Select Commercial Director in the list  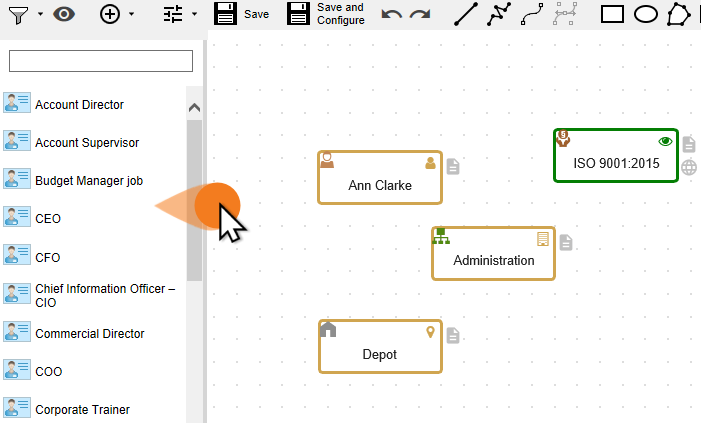coord(89,334)
